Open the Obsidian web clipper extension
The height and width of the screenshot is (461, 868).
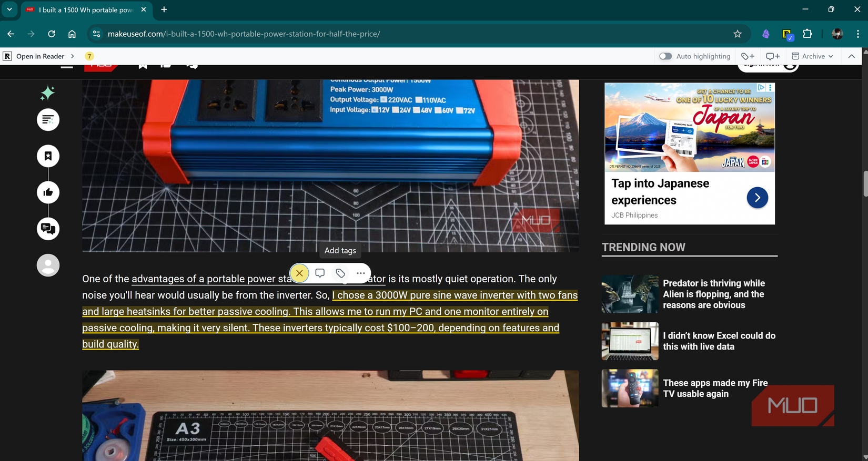click(766, 34)
